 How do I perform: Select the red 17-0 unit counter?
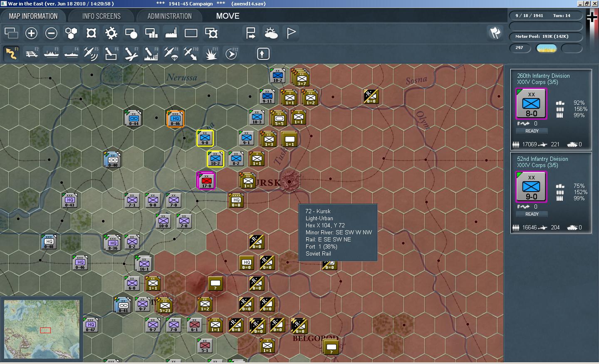coord(206,180)
